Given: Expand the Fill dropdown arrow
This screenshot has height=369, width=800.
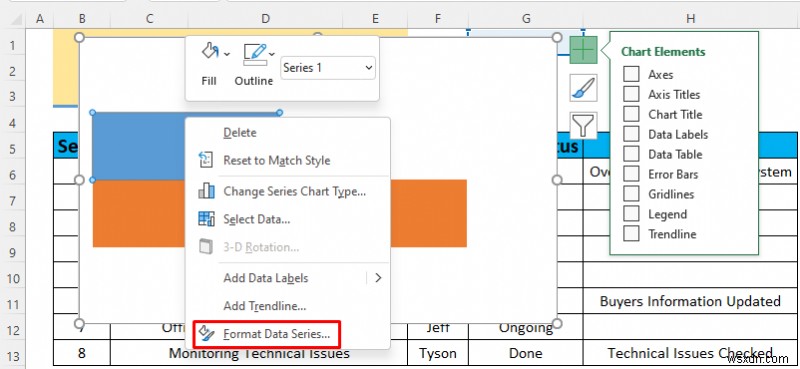Looking at the screenshot, I should [x=227, y=54].
